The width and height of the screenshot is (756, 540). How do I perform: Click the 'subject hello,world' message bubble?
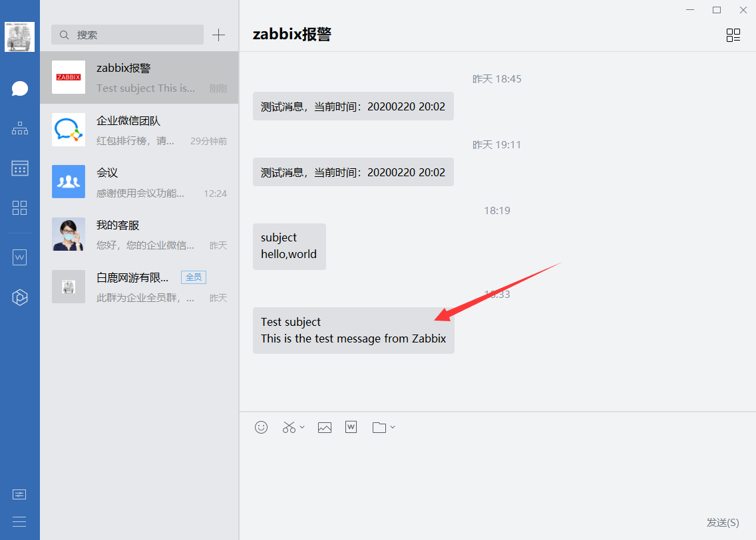[289, 246]
